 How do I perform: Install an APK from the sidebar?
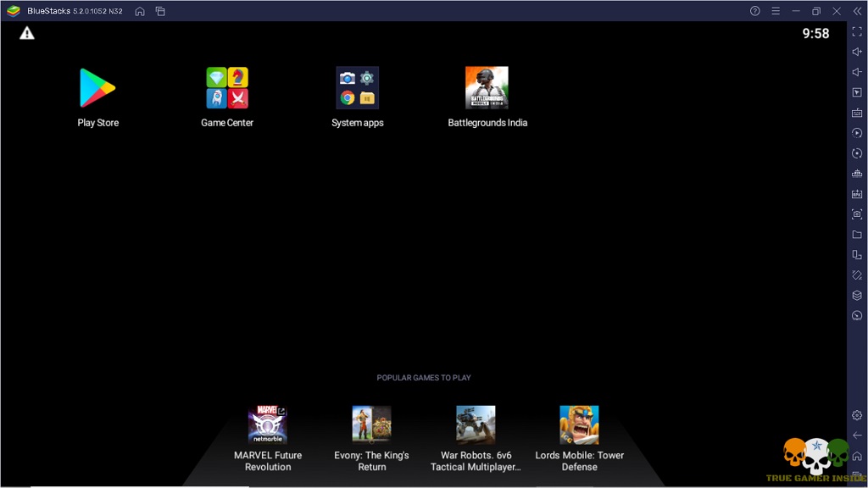[856, 193]
